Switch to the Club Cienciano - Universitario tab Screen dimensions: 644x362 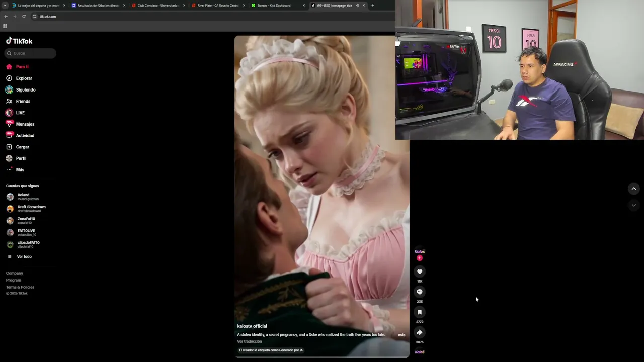point(158,6)
